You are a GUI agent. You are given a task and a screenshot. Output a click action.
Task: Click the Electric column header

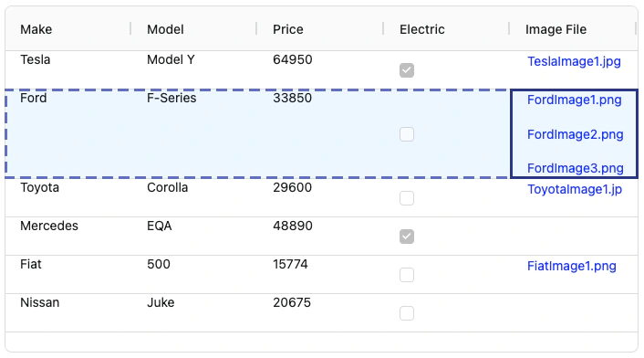coord(421,29)
